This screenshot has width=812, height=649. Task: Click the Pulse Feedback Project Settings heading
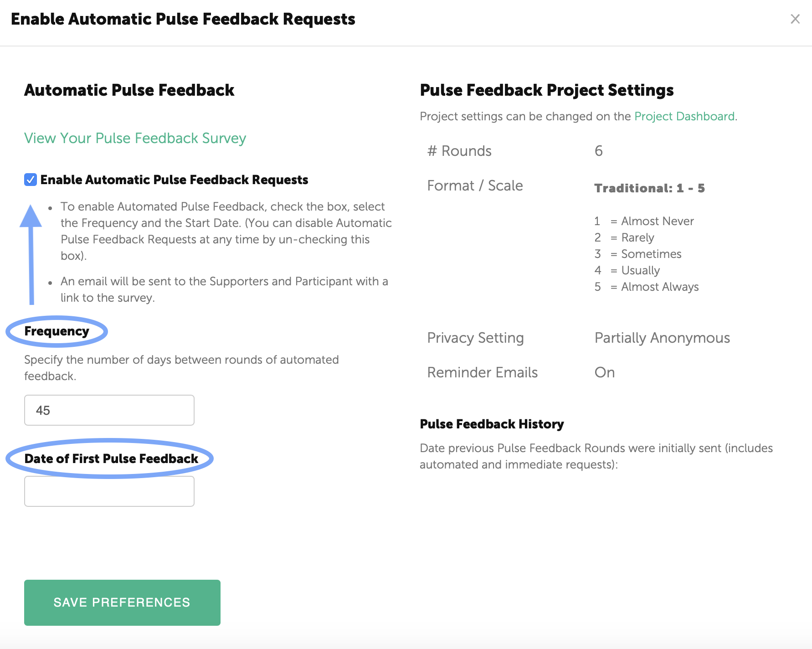pyautogui.click(x=546, y=90)
